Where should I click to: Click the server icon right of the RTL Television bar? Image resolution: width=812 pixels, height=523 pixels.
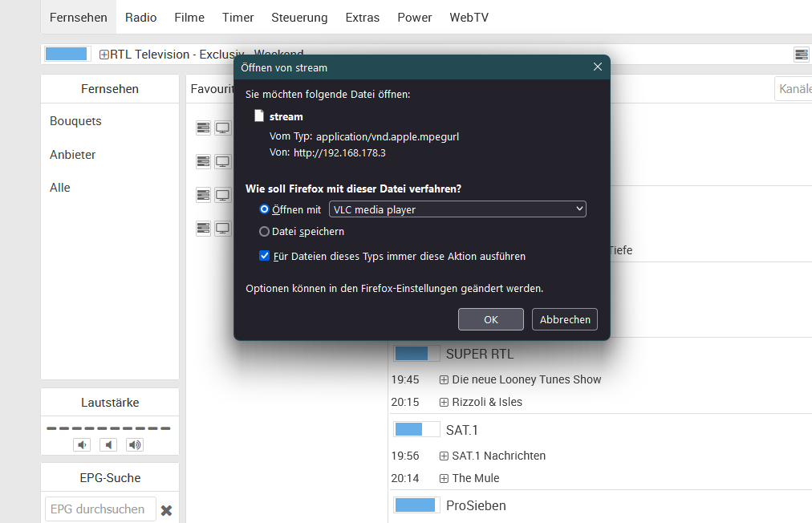coord(801,55)
